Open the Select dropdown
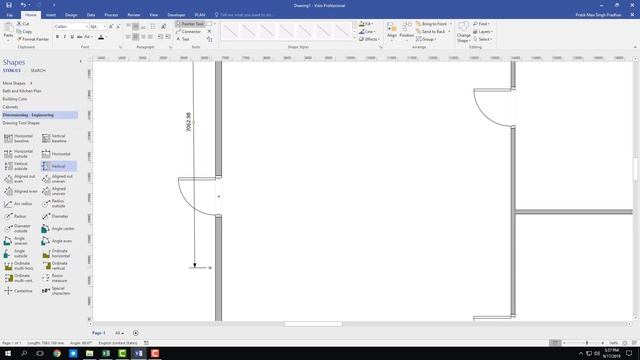This screenshot has height=360, width=640. click(x=483, y=39)
